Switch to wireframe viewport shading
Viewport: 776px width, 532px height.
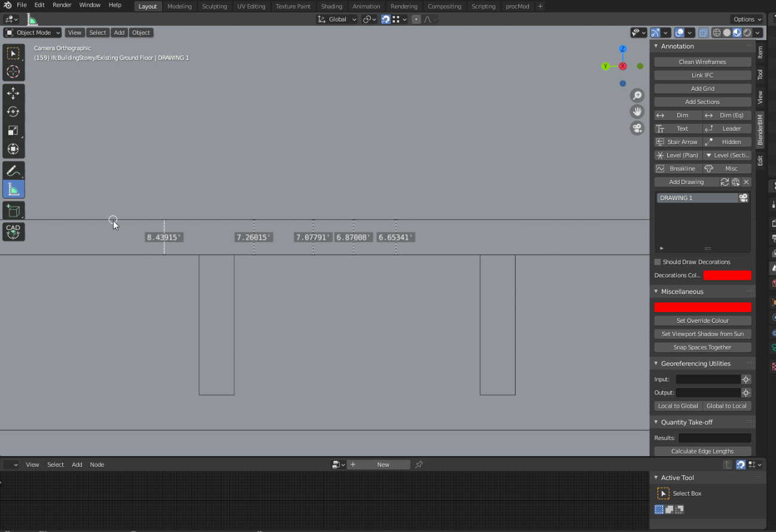pos(717,33)
